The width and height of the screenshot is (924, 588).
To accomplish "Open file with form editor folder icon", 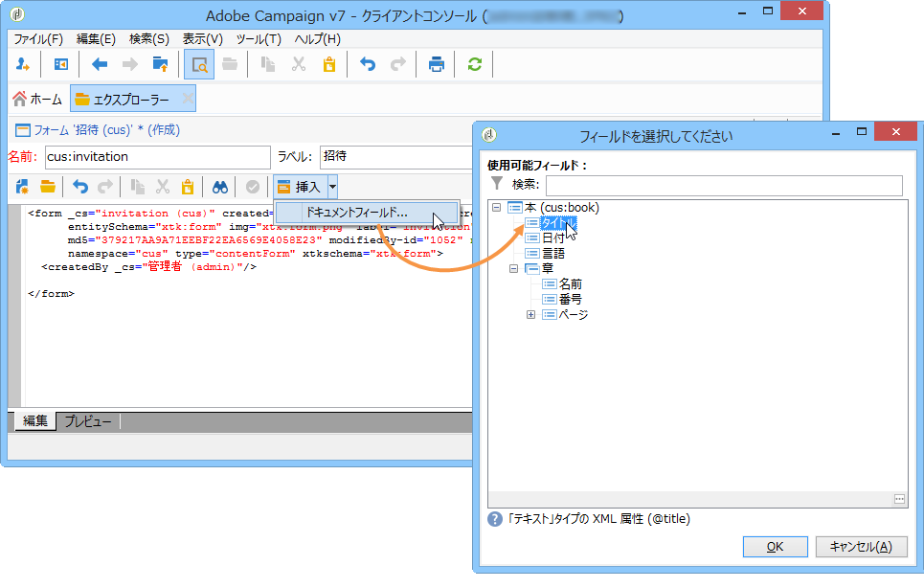I will tap(48, 188).
